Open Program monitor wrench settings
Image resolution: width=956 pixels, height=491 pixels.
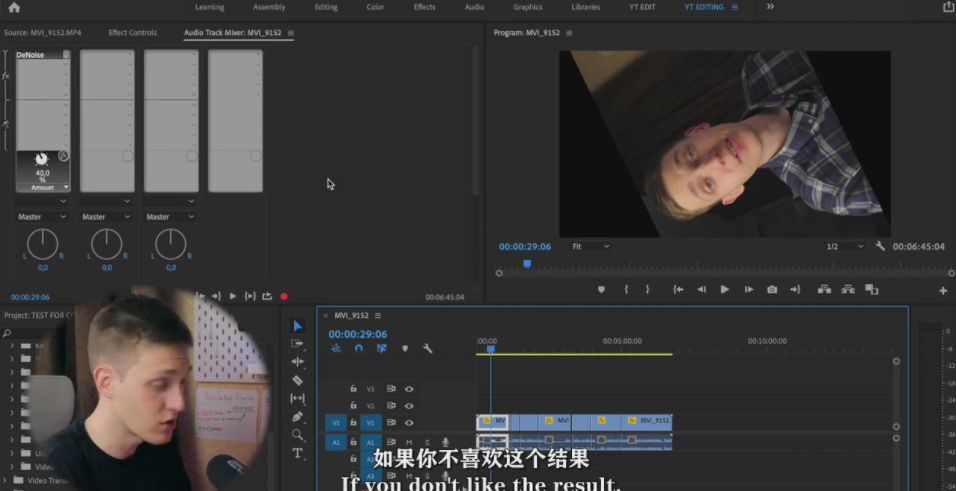880,246
